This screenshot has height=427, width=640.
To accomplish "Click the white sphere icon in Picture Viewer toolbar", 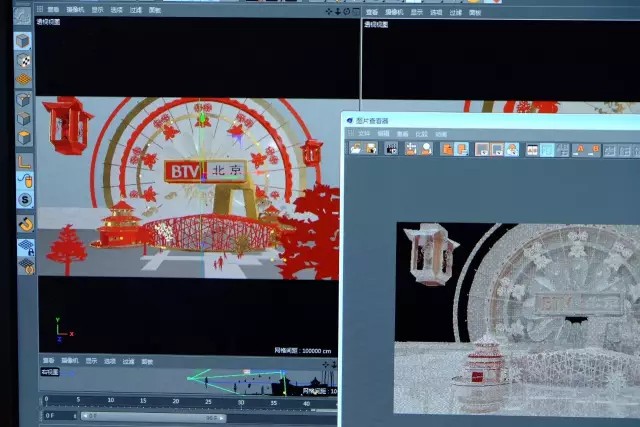I will pyautogui.click(x=427, y=149).
